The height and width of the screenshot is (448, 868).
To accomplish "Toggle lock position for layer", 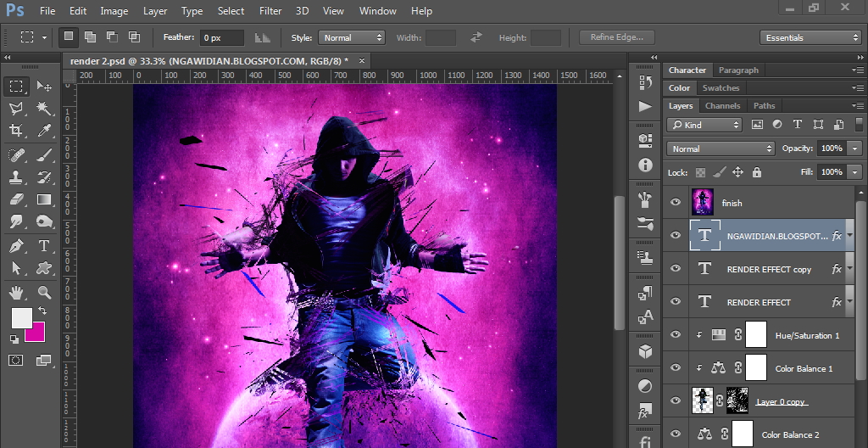I will tap(738, 172).
